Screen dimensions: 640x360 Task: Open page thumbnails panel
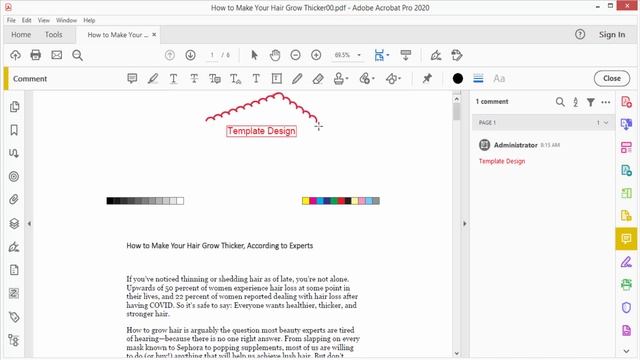tap(14, 107)
